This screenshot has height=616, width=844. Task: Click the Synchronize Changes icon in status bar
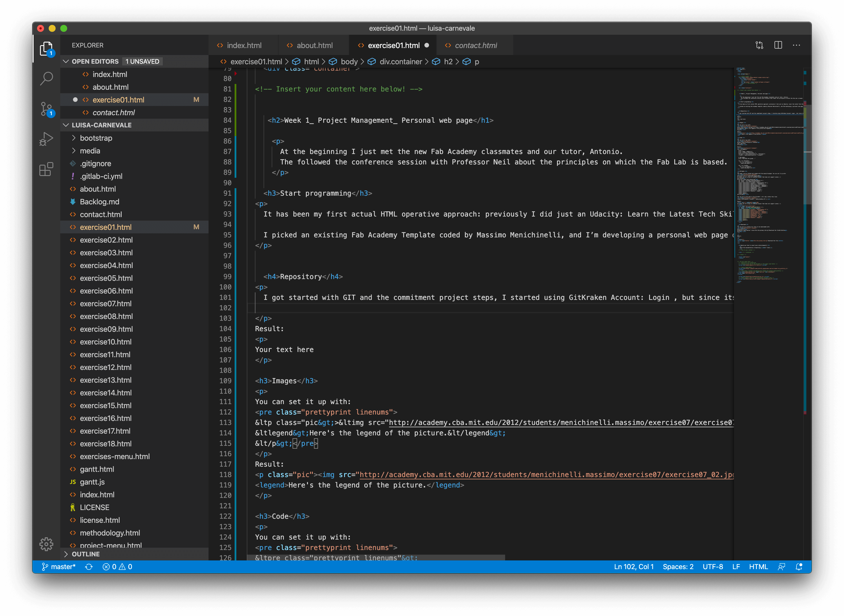[x=88, y=567]
